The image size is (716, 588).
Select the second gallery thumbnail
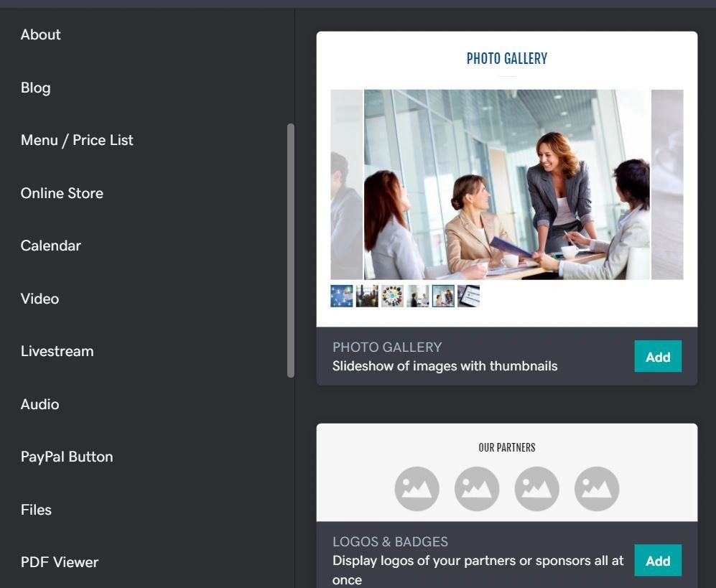[x=367, y=296]
